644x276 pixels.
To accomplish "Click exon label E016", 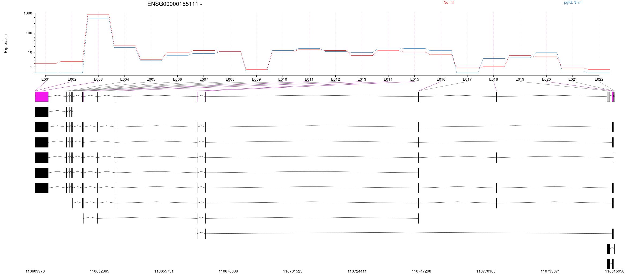I will coord(441,79).
